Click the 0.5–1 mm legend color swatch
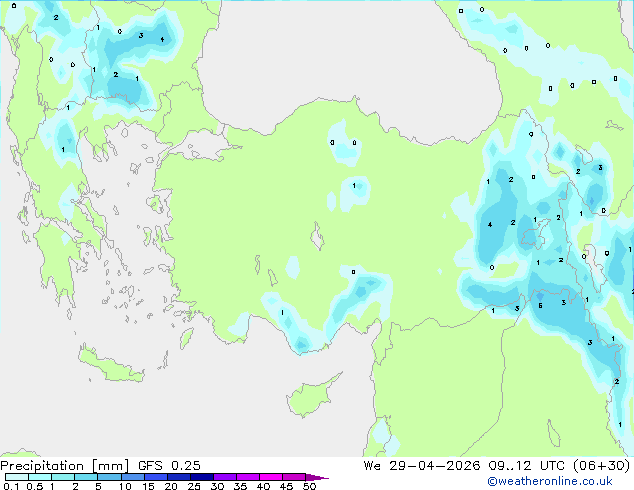This screenshot has width=634, height=490. pyautogui.click(x=40, y=477)
